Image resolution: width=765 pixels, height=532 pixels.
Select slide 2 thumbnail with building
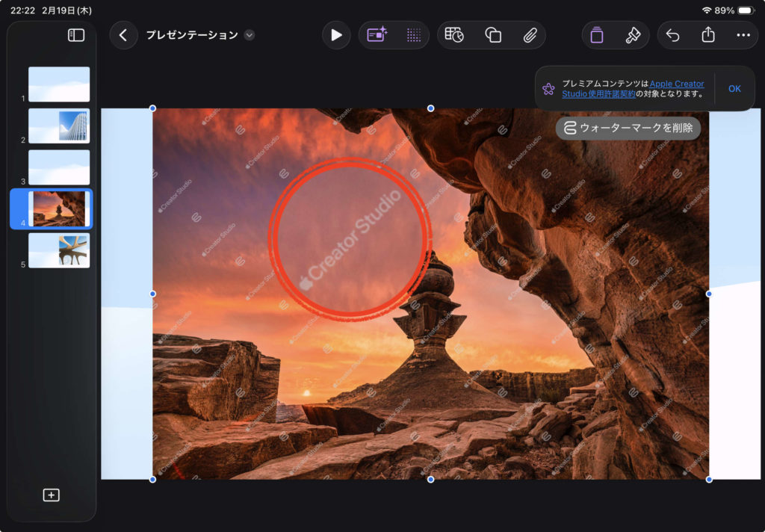click(x=59, y=126)
